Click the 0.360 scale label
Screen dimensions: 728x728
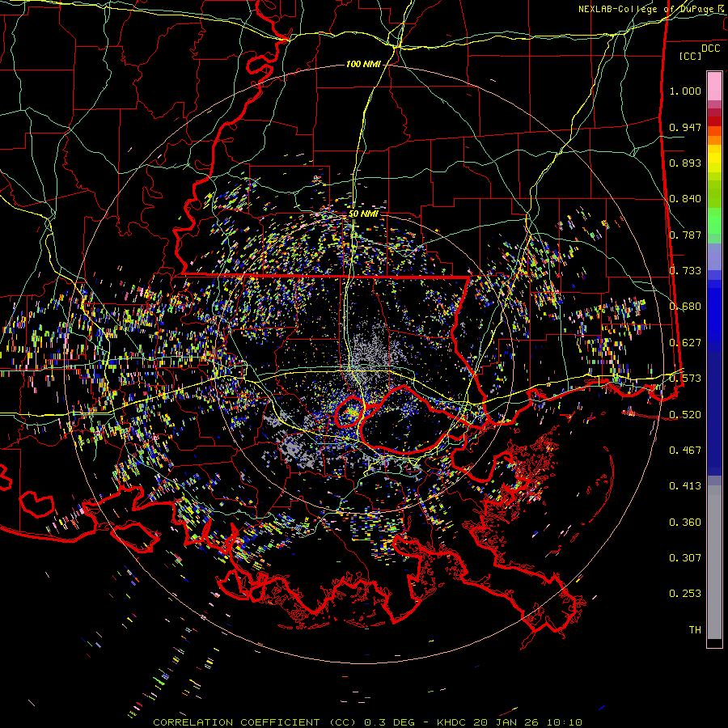coord(685,523)
